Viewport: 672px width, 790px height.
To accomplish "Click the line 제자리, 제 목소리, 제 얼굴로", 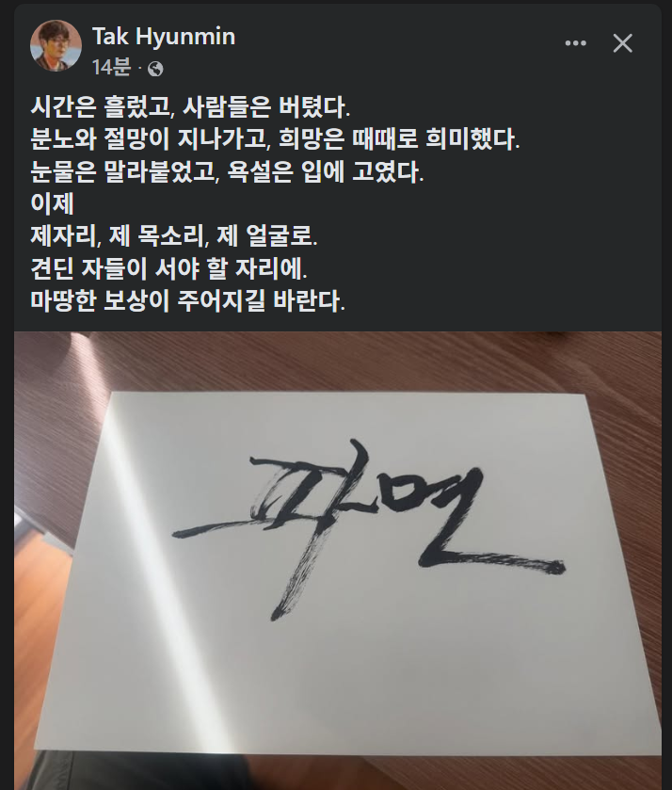I will [x=174, y=235].
